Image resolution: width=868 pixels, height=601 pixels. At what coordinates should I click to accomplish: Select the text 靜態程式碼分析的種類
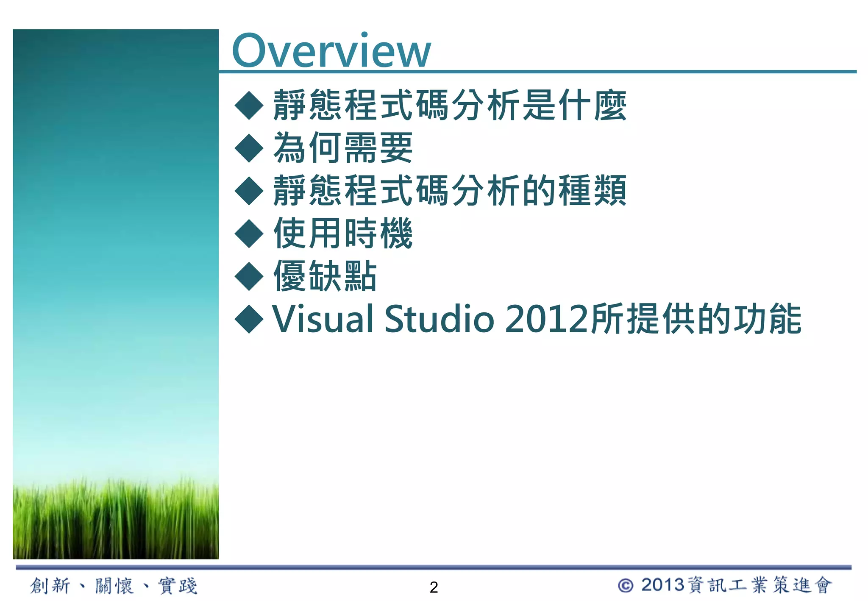(x=449, y=191)
